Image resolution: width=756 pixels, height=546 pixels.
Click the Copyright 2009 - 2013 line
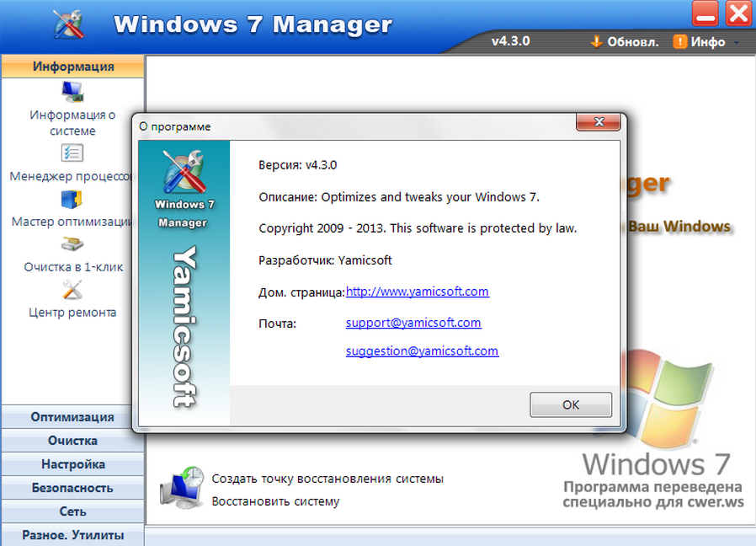click(418, 228)
